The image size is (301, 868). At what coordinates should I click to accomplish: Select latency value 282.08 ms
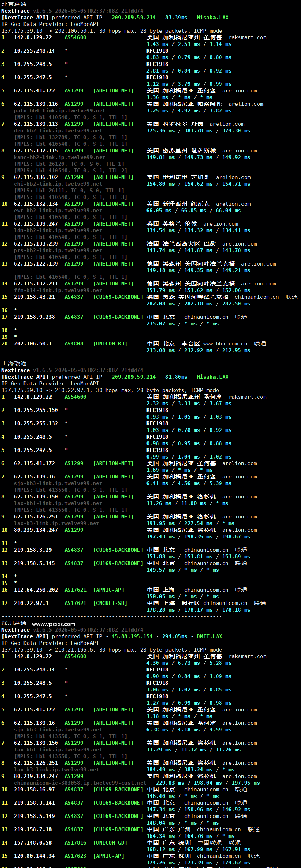click(x=160, y=304)
